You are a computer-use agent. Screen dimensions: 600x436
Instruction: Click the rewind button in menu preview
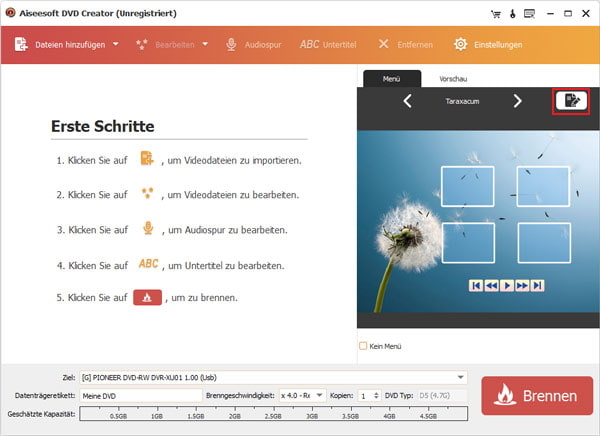[x=492, y=286]
